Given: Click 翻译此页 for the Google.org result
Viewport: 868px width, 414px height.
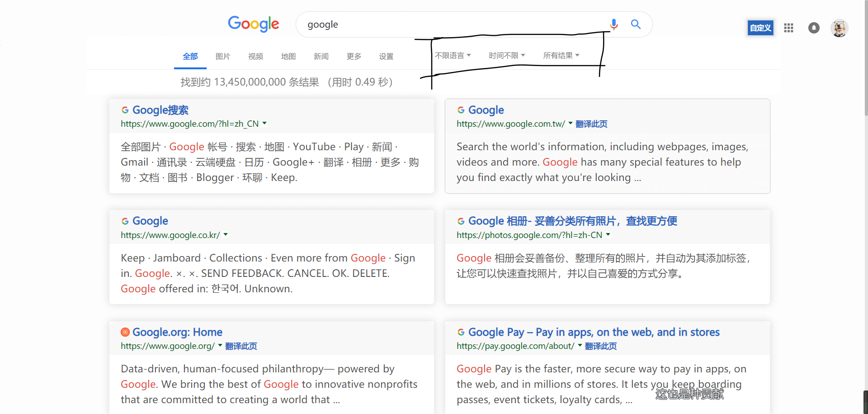Looking at the screenshot, I should click(x=241, y=346).
